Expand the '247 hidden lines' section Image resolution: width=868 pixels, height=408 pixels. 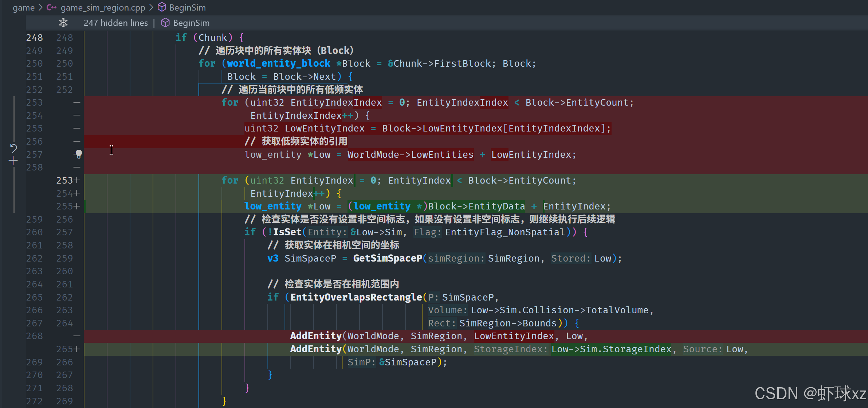[115, 23]
